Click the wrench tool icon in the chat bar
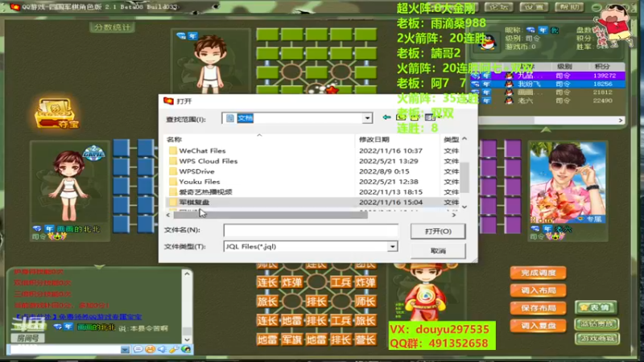This screenshot has height=362, width=644. pyautogui.click(x=174, y=349)
